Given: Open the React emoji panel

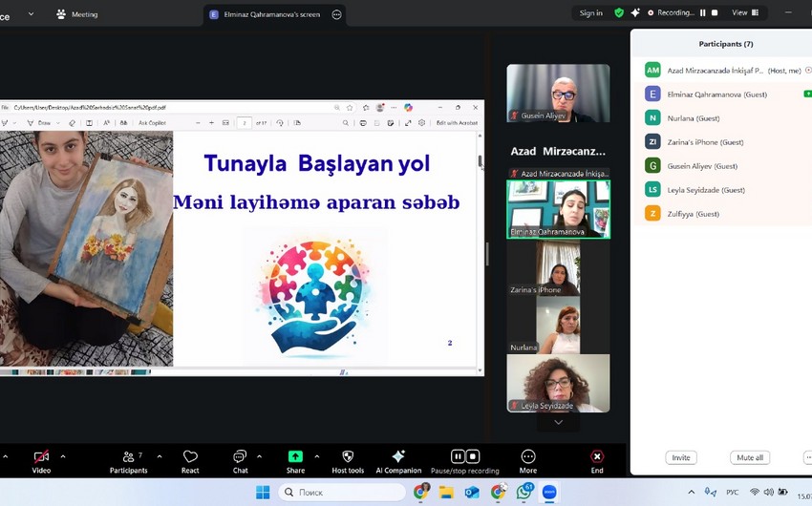Looking at the screenshot, I should click(x=190, y=461).
